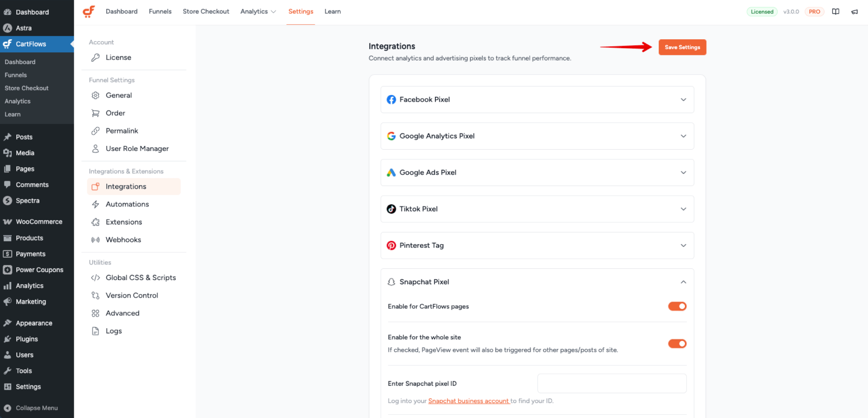Viewport: 868px width, 418px height.
Task: Click the Tiktok Pixel logo icon
Action: pos(392,209)
